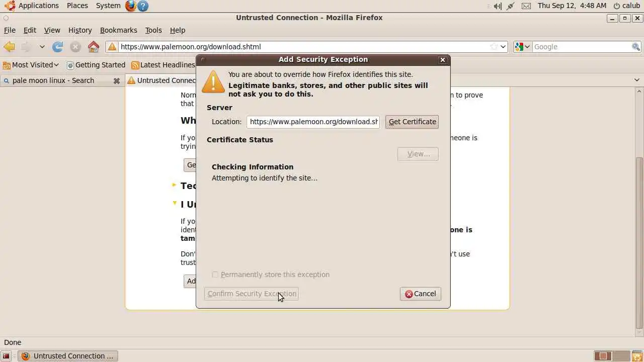Viewport: 644px width, 362px height.
Task: Close the Add Security Exception dialog
Action: (443, 60)
